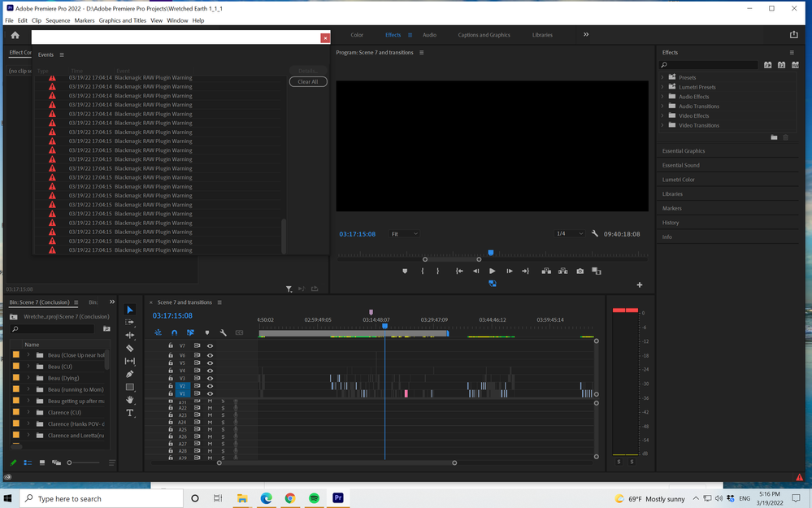Click Go to In point icon
Image resolution: width=812 pixels, height=508 pixels.
(459, 271)
